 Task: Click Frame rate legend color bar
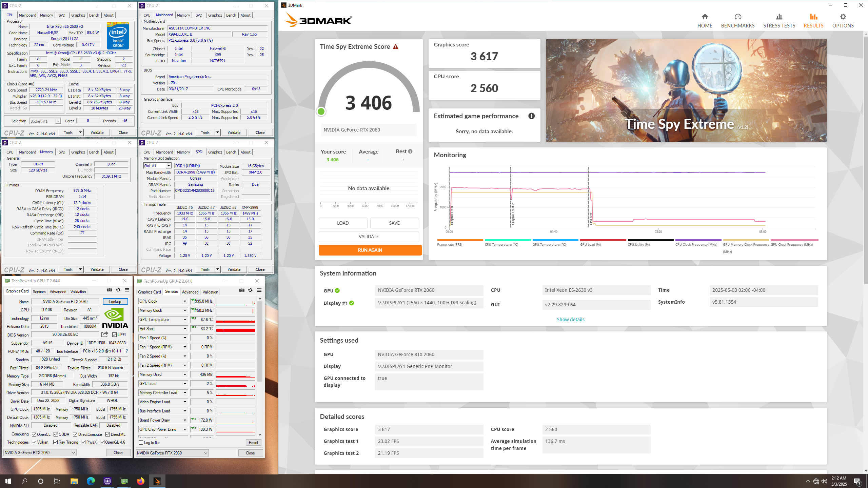(460, 240)
